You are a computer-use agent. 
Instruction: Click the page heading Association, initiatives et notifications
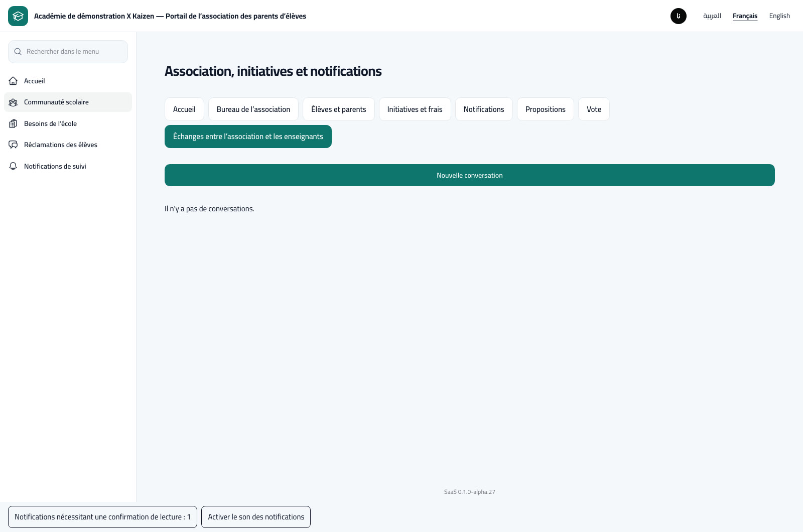pyautogui.click(x=273, y=71)
